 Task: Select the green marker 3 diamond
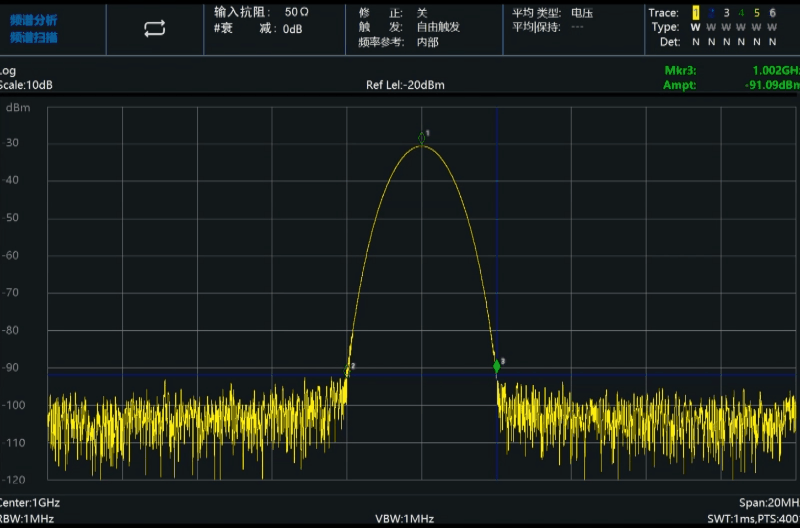click(x=497, y=367)
